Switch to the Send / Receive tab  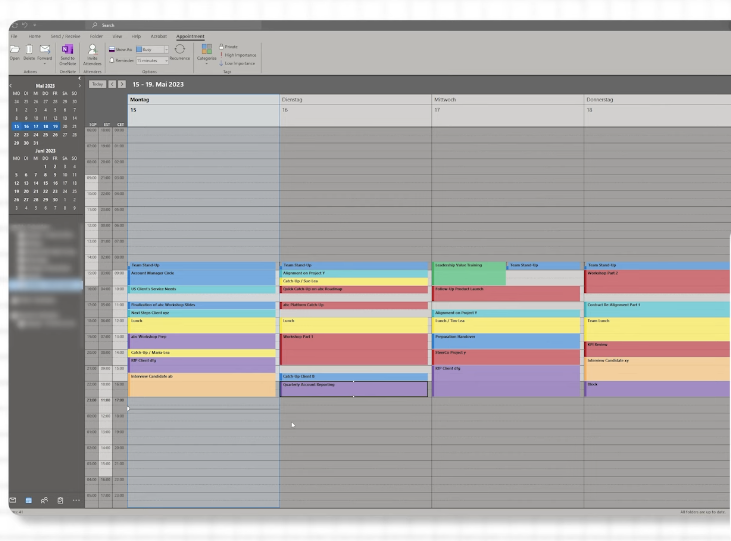65,36
